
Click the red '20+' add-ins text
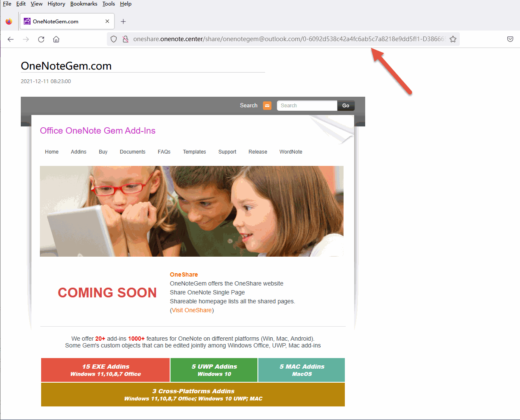click(100, 339)
